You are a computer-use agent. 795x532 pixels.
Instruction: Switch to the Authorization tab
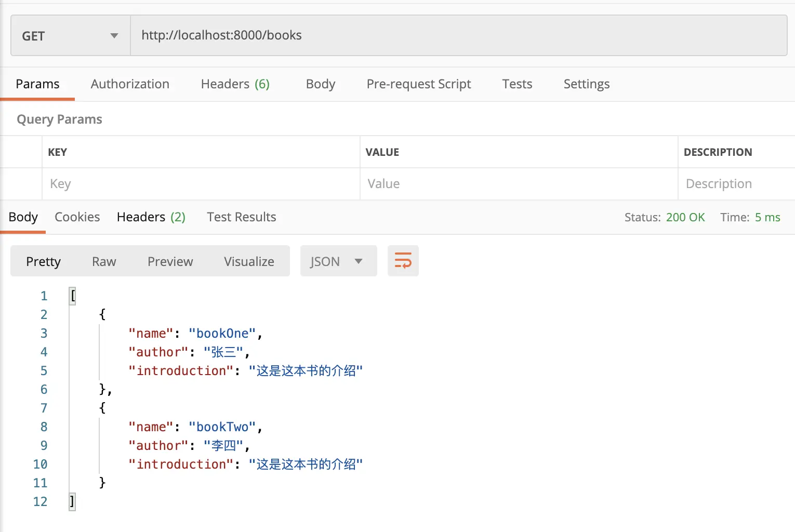[x=130, y=84]
